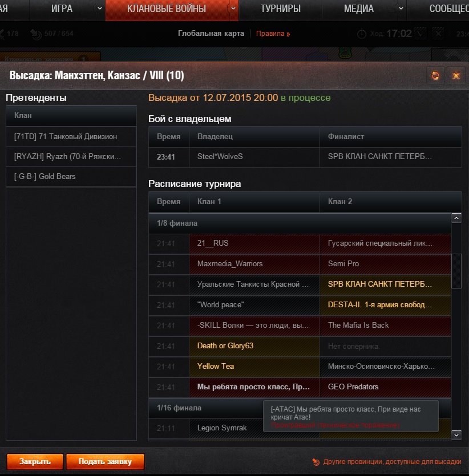The width and height of the screenshot is (469, 476).
Task: Select applicant [-G-B-] Gold Bears
Action: [71, 176]
